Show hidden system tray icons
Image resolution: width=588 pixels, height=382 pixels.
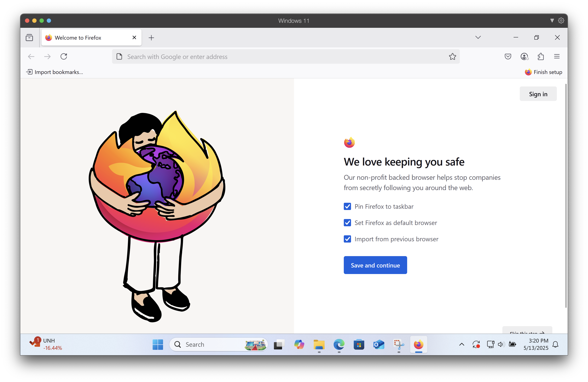point(461,345)
